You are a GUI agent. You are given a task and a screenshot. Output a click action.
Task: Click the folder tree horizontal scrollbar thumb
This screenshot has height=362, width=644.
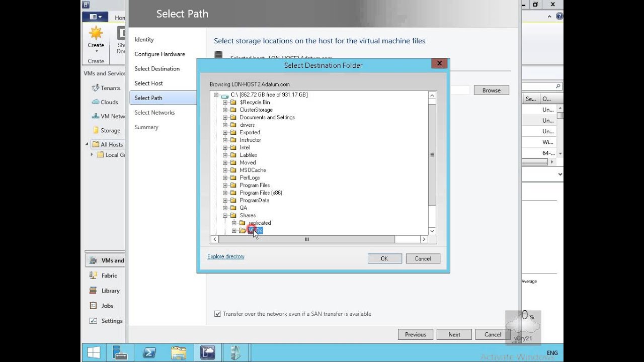(306, 239)
